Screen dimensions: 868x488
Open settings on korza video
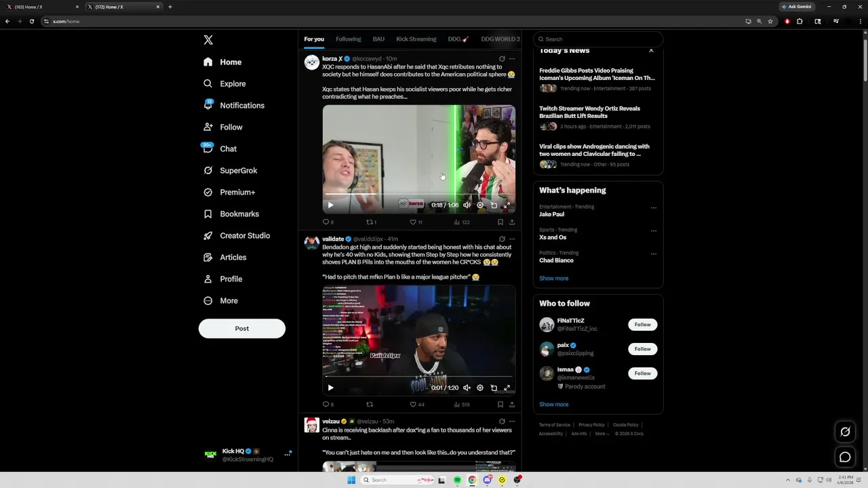tap(480, 205)
